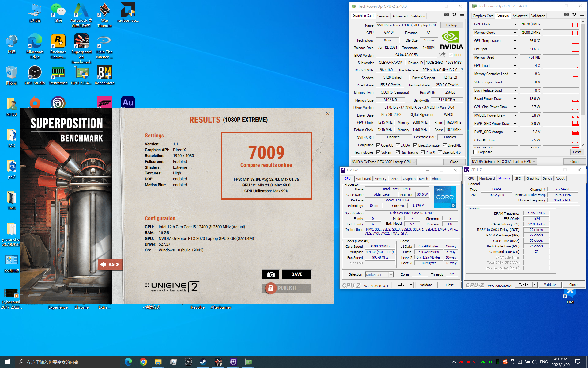Click GPU-Z Graphics Card screenshot camera icon
Screen dimensions: 588x368
coord(447,14)
